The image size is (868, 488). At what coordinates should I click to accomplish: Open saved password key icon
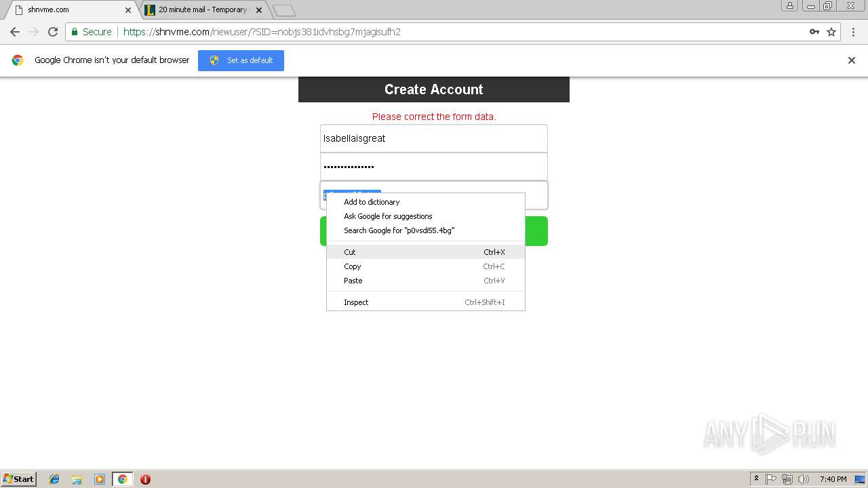[814, 32]
